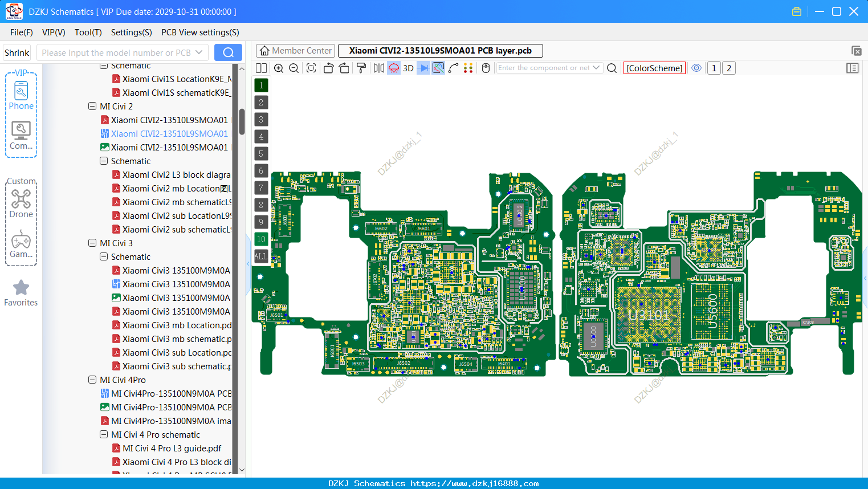
Task: Select the mouse pointer mode icon
Action: [x=486, y=68]
